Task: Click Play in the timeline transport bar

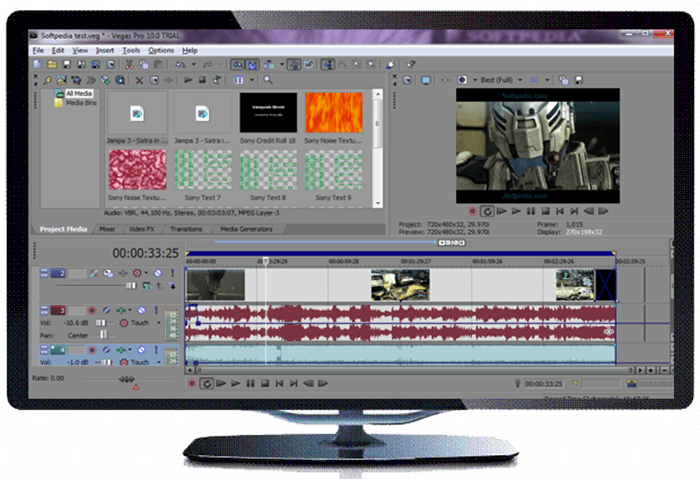Action: point(235,384)
